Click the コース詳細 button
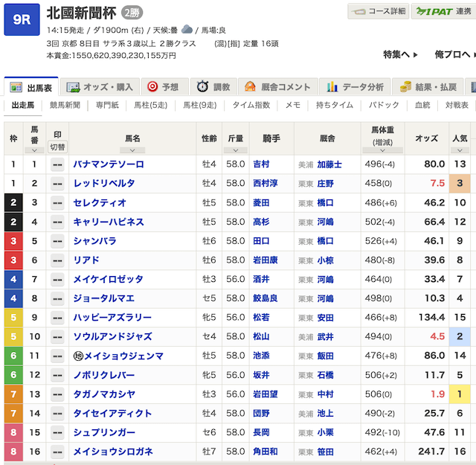 pos(378,11)
